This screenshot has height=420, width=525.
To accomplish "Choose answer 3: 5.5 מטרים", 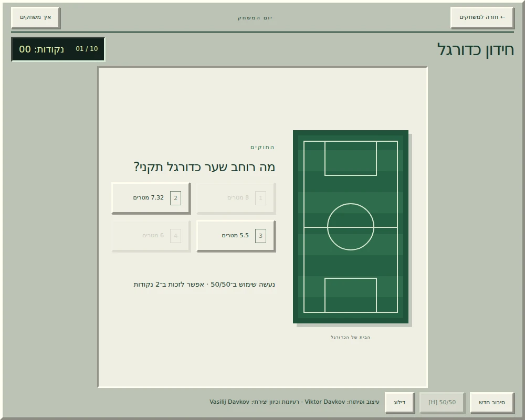I will (x=236, y=236).
